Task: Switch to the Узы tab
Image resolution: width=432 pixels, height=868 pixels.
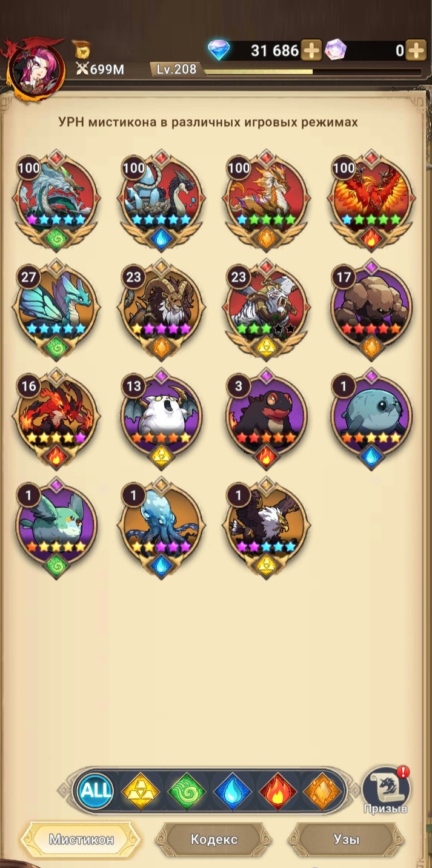Action: [x=347, y=840]
